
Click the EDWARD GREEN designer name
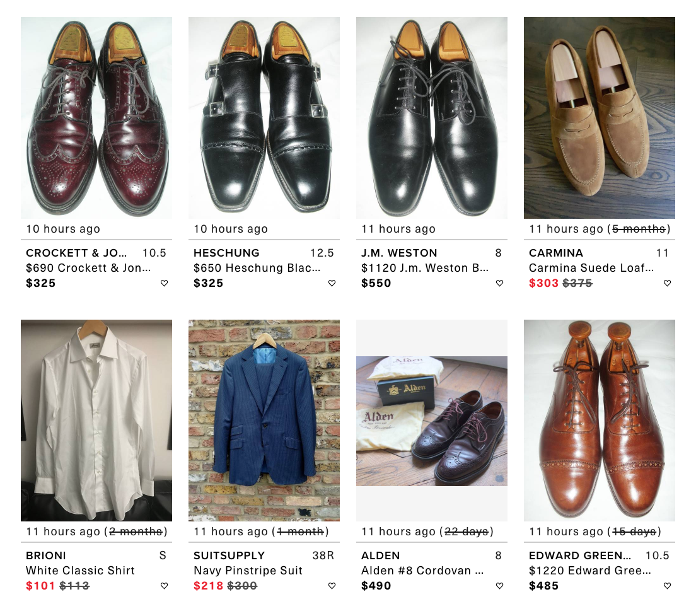click(580, 555)
